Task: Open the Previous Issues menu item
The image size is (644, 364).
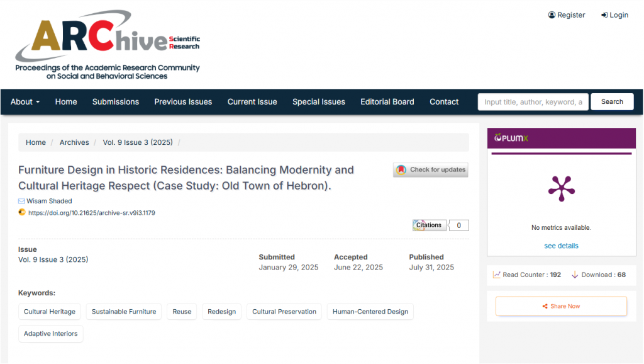Action: [x=183, y=101]
